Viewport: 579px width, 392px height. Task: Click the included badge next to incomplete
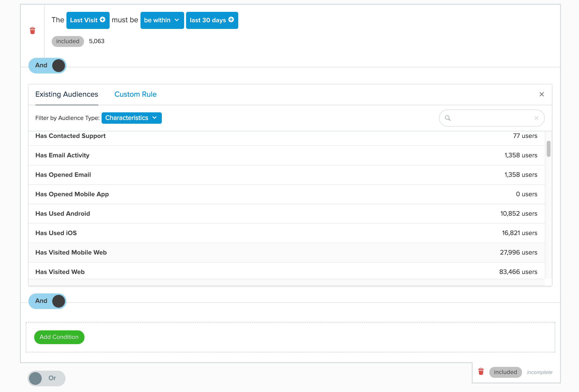click(x=505, y=372)
